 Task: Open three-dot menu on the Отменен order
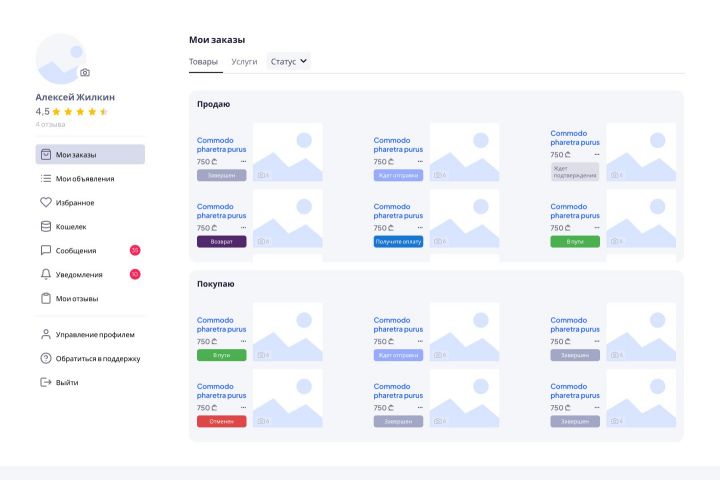243,408
